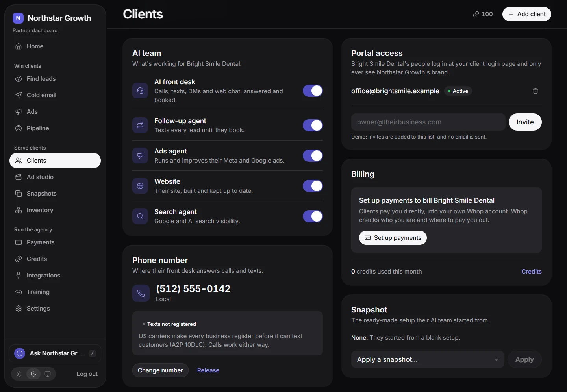Open Credits in sidebar
567x392 pixels.
(x=55, y=259)
